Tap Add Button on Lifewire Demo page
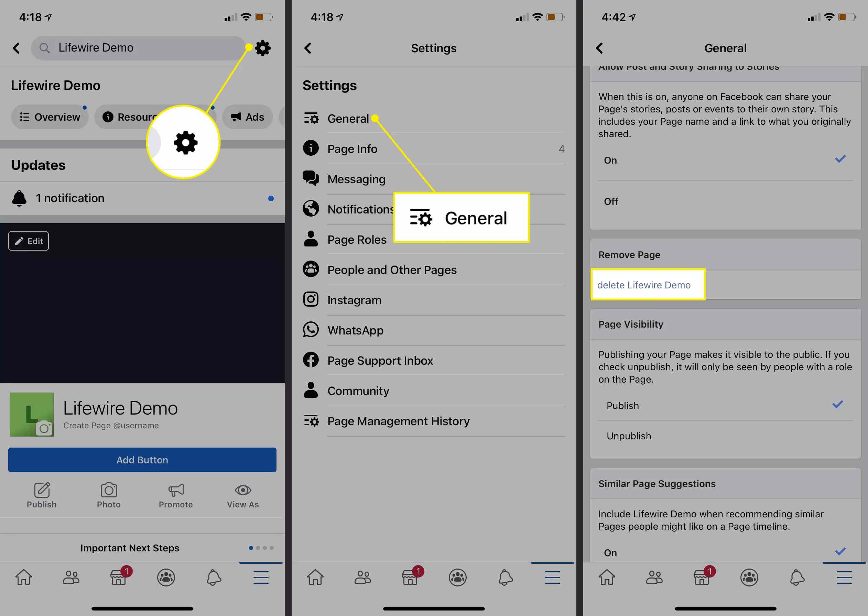The image size is (868, 616). [x=142, y=459]
